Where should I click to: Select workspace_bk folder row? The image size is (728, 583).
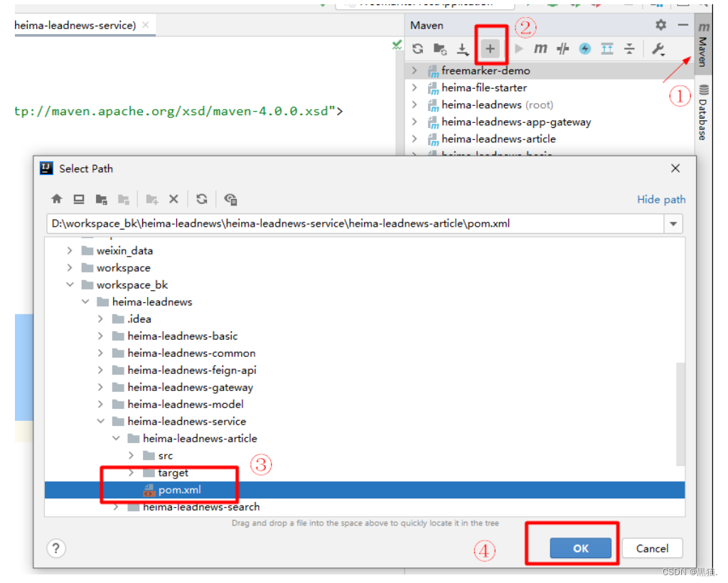(365, 284)
